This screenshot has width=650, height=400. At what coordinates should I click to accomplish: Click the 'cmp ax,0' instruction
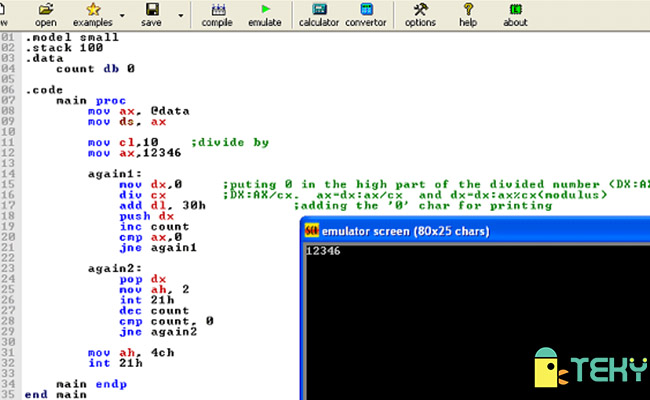(x=150, y=237)
